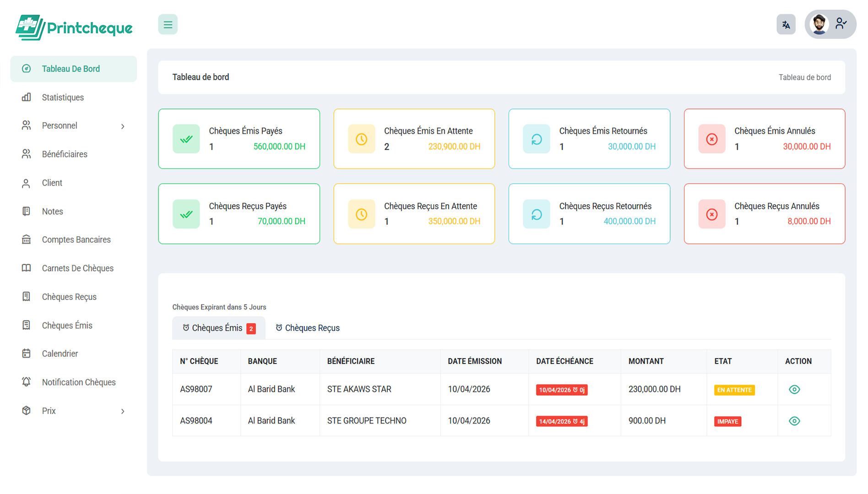Click the Chèques Émis Annulés cancel icon
This screenshot has width=868, height=494.
711,139
